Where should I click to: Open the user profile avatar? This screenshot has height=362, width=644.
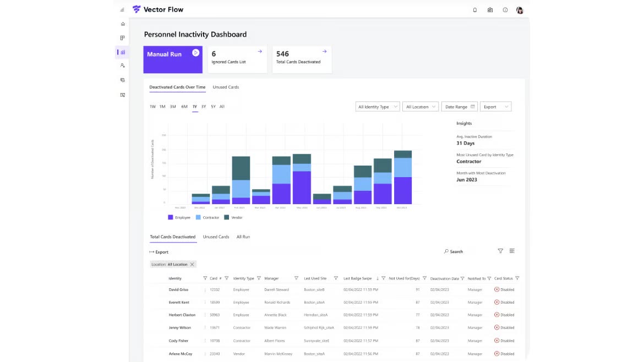(x=520, y=10)
